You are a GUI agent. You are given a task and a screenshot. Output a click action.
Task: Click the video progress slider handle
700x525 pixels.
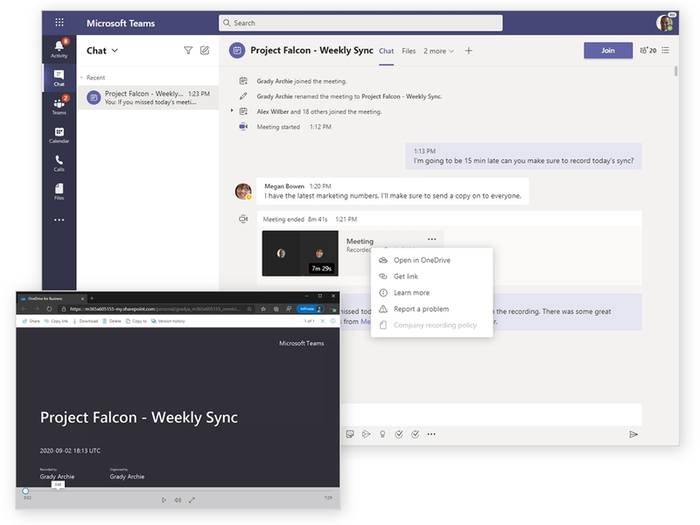click(x=26, y=491)
